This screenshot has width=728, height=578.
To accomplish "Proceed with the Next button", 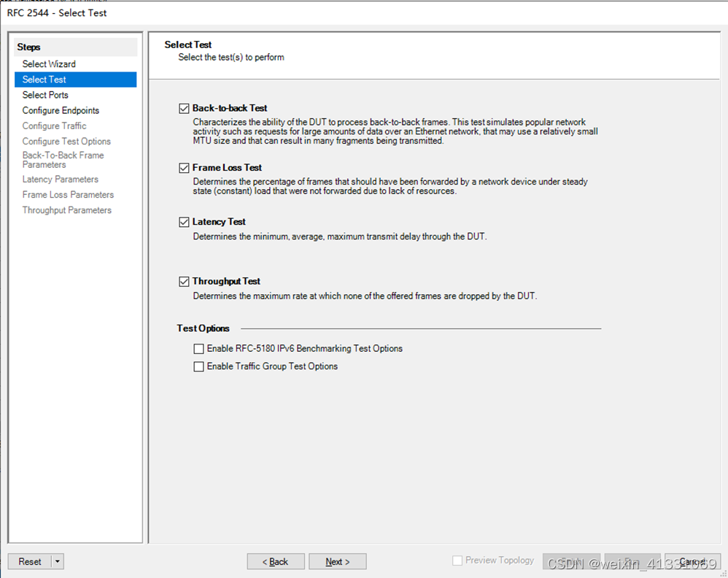I will click(x=338, y=561).
